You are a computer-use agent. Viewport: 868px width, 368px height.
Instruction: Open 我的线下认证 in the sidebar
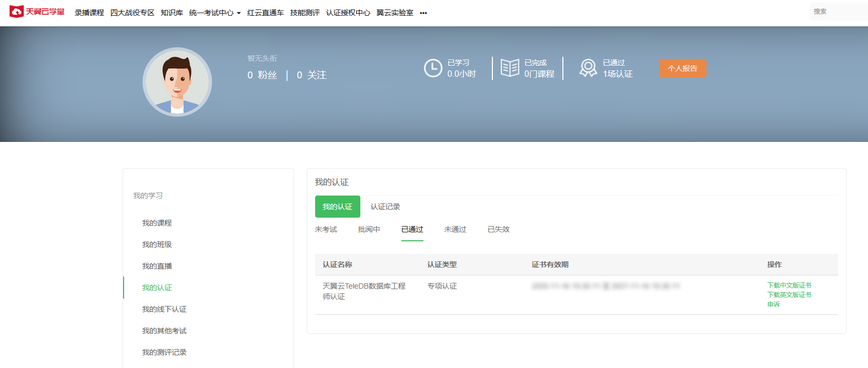pyautogui.click(x=164, y=309)
